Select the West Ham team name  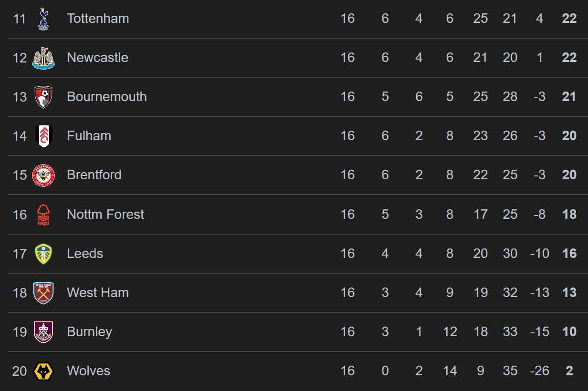[98, 293]
